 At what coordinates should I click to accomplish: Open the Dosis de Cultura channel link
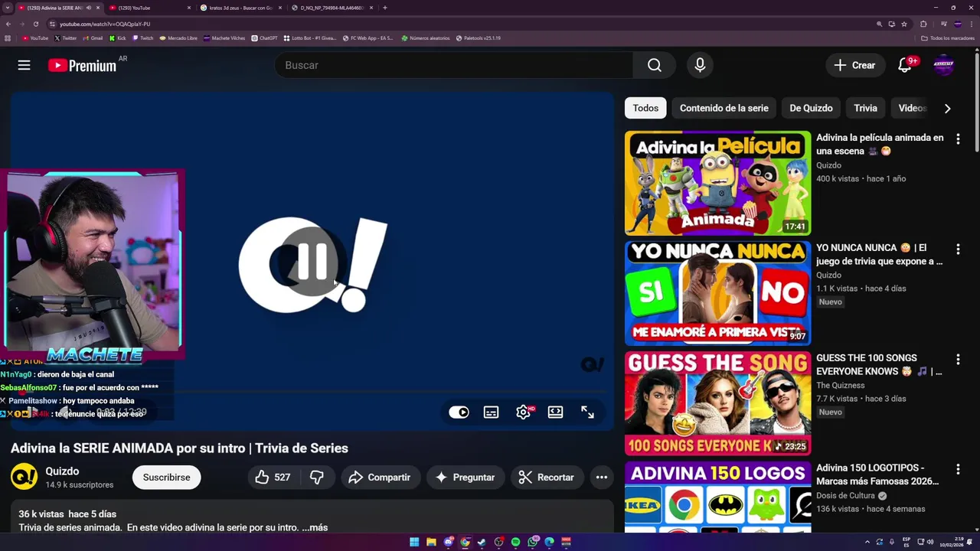tap(845, 495)
